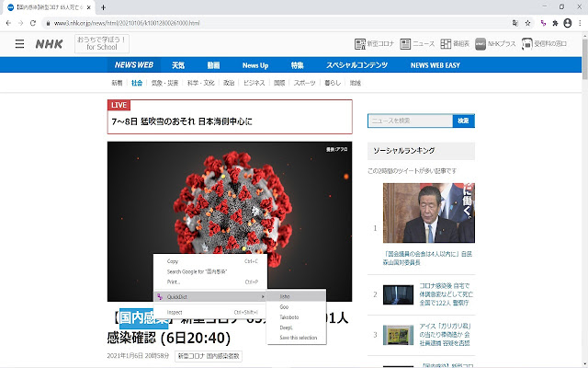Go to the 政治 category

pyautogui.click(x=229, y=83)
